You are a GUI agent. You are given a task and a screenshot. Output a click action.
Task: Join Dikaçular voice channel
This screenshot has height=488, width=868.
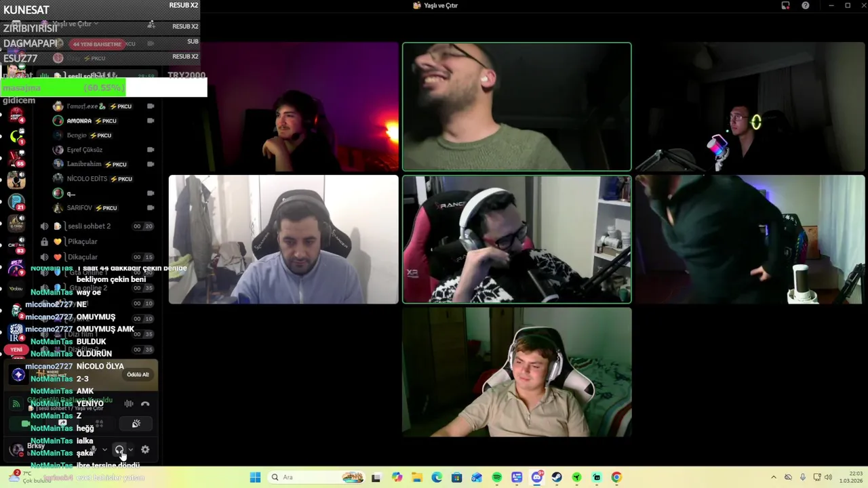(x=98, y=257)
